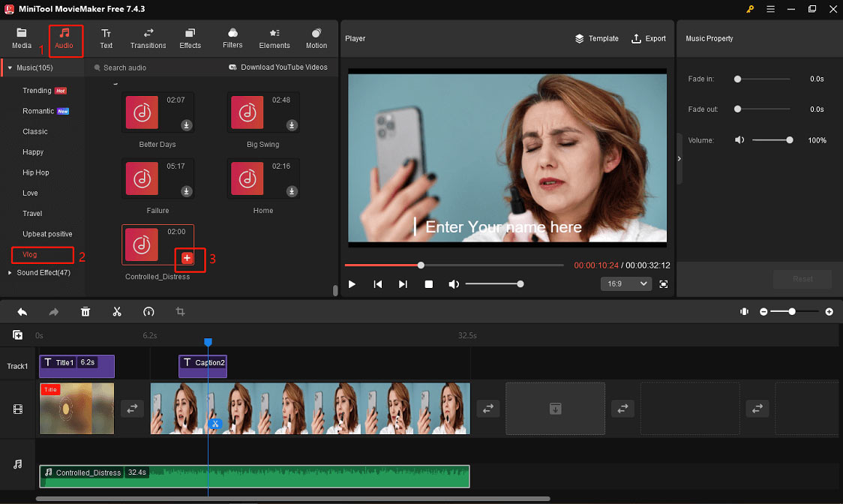
Task: Select the Controlled_Distress audio clip
Action: tap(254, 476)
